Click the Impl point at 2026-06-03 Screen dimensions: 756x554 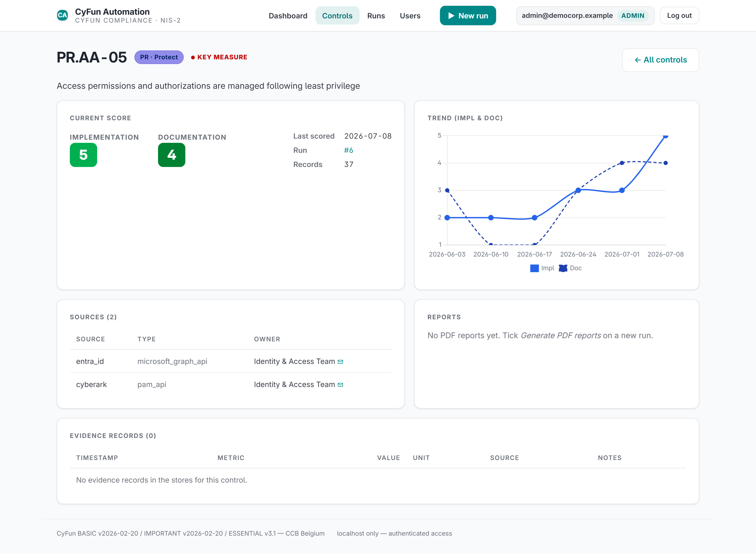coord(447,218)
